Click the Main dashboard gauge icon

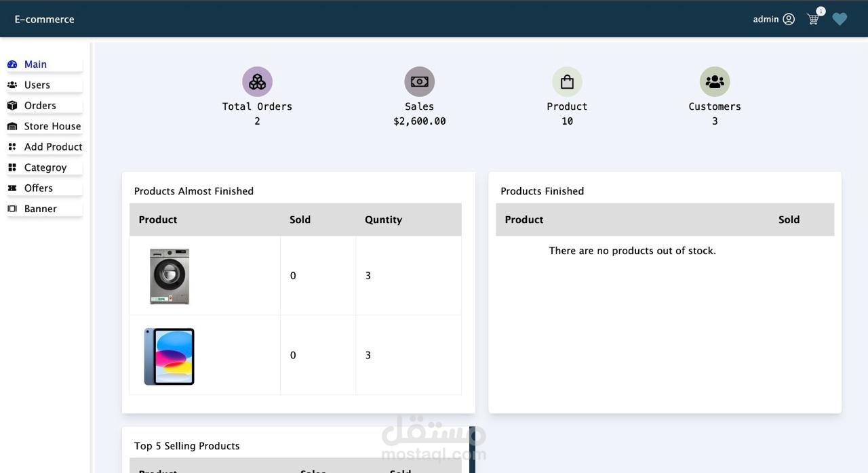point(12,64)
